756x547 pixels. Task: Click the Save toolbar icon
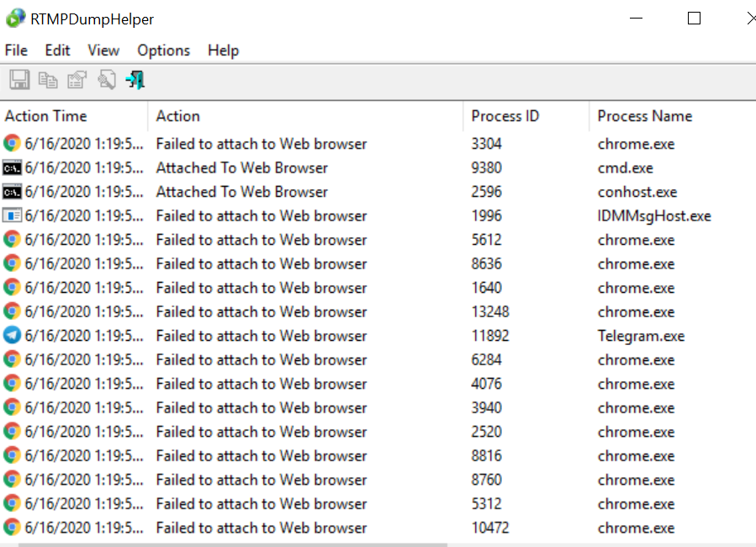pos(20,80)
